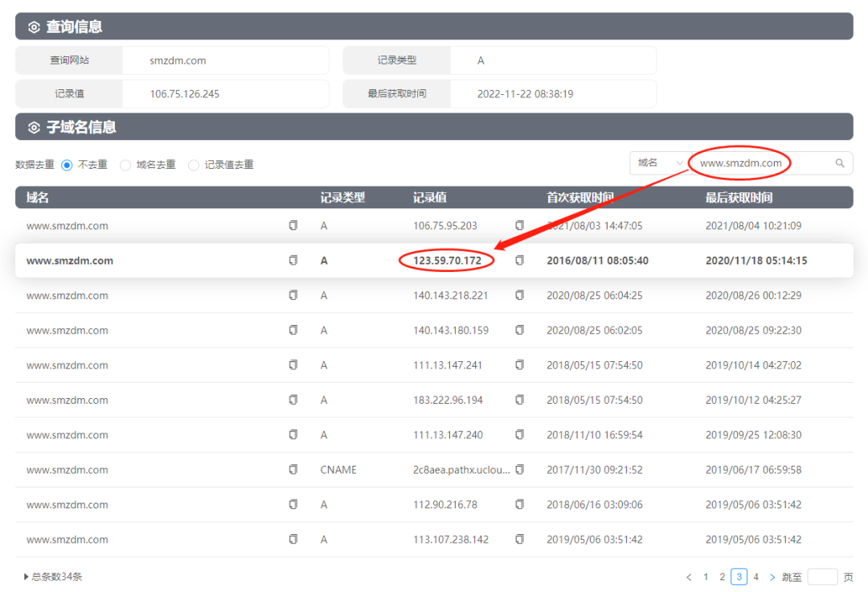Click the search magnifier icon
This screenshot has width=868, height=592.
(840, 163)
